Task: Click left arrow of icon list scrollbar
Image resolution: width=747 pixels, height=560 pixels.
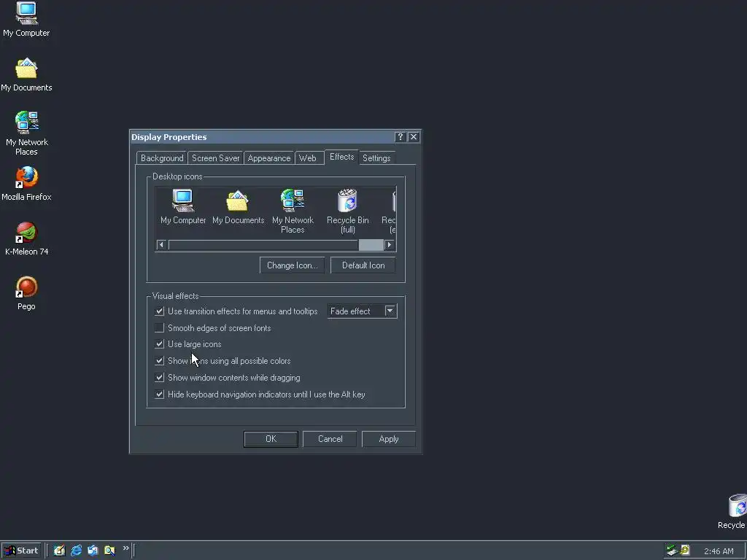Action: pyautogui.click(x=161, y=245)
